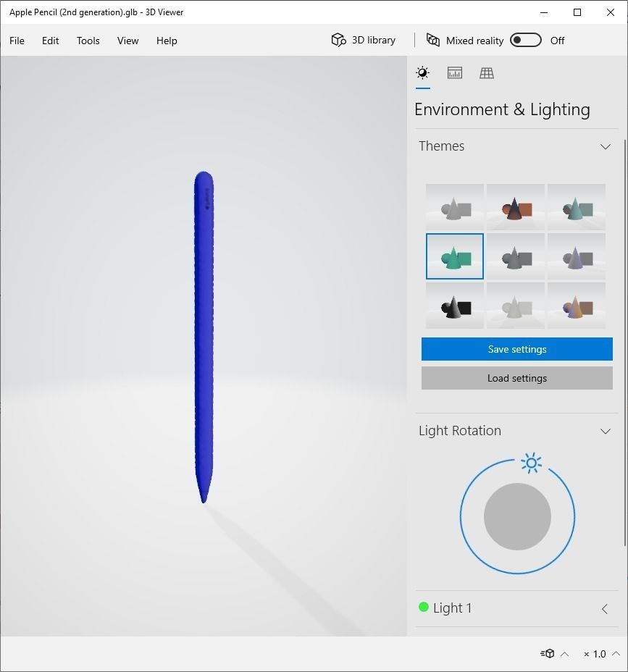Viewport: 628px width, 672px height.
Task: Click the quick animations cube icon
Action: click(x=548, y=654)
